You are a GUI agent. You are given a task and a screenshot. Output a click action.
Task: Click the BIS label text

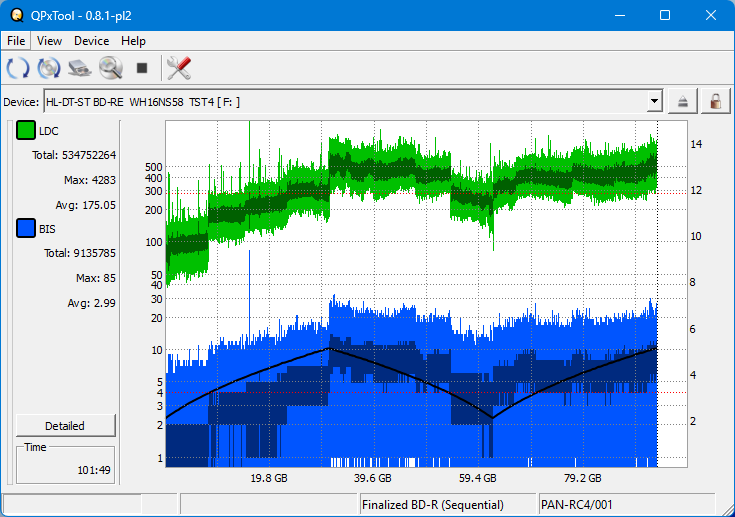point(47,229)
